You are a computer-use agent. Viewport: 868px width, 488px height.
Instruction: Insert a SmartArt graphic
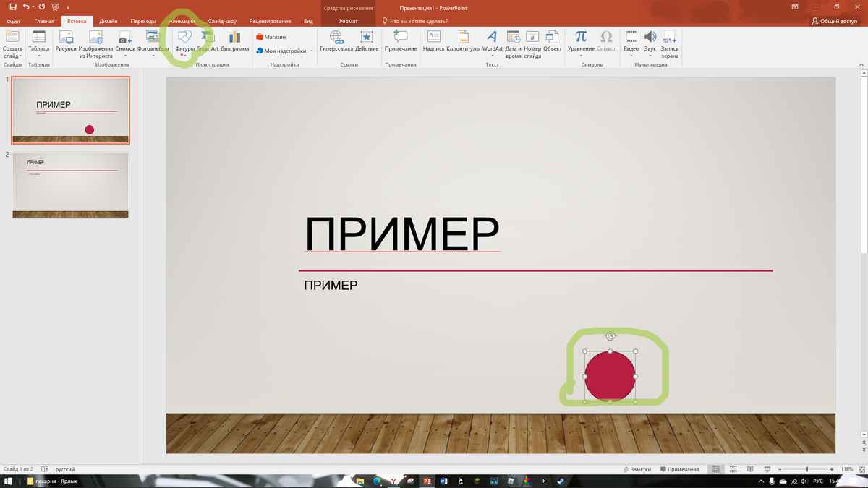(208, 43)
